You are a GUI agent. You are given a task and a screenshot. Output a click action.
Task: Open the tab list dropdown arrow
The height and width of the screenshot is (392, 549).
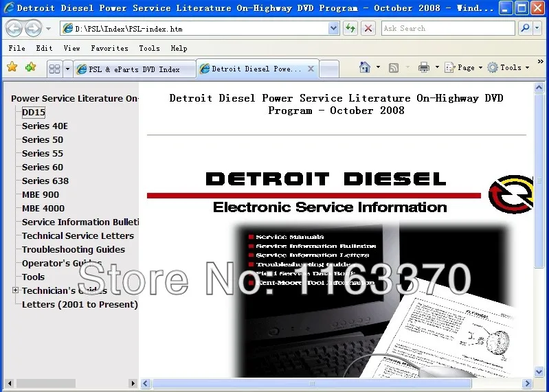67,69
